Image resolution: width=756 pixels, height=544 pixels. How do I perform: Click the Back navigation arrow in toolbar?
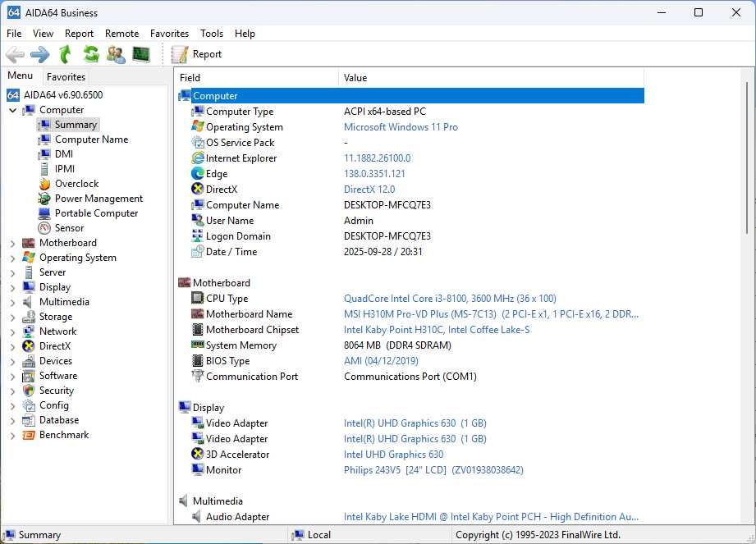pos(15,54)
